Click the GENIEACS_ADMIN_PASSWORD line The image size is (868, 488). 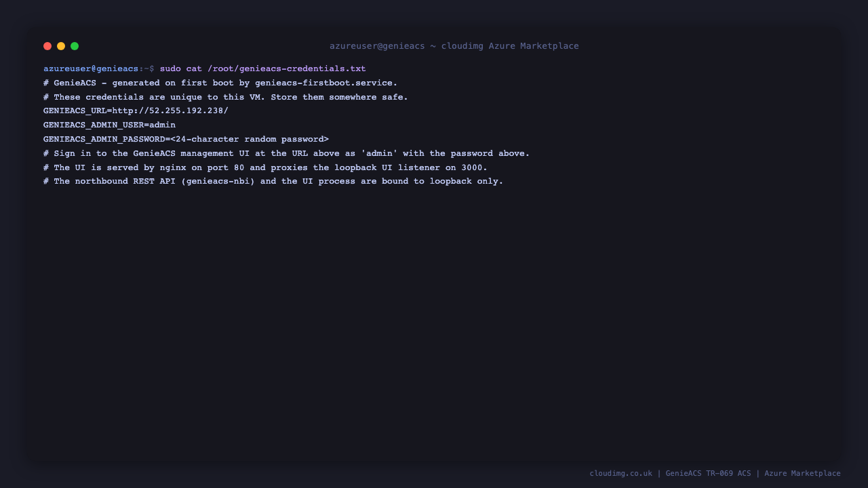click(186, 140)
